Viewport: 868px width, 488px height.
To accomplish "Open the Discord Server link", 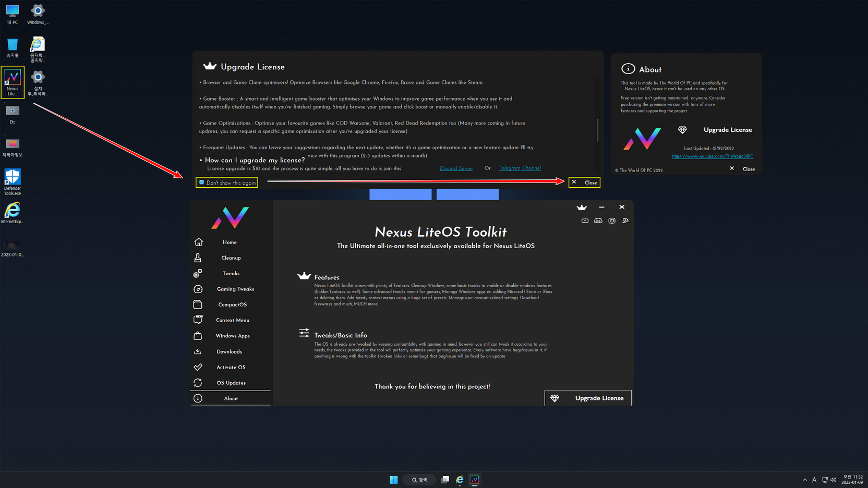I will [x=456, y=168].
